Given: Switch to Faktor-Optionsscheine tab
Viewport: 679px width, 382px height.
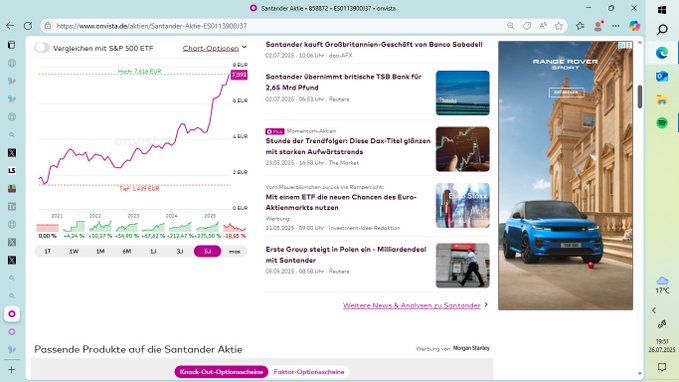Looking at the screenshot, I should click(x=309, y=372).
